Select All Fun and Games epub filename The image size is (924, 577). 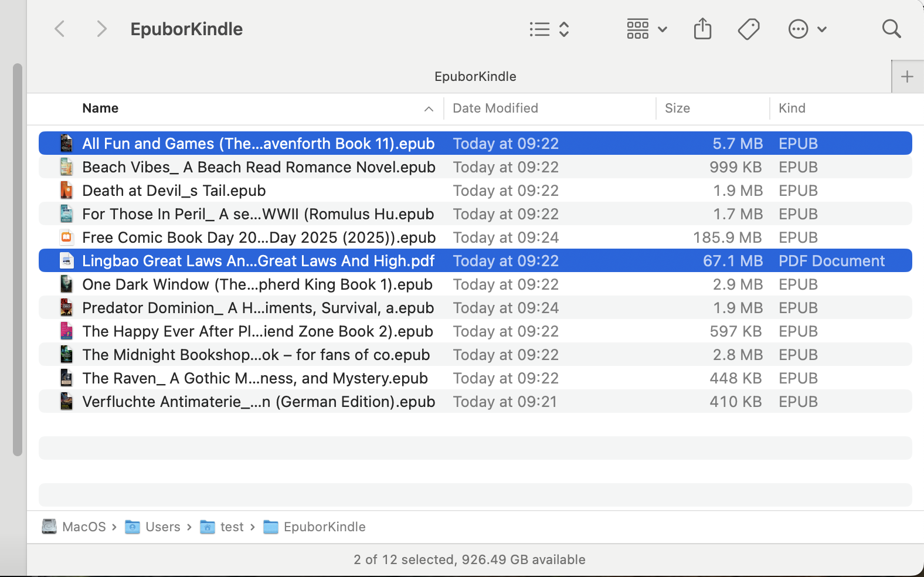259,144
